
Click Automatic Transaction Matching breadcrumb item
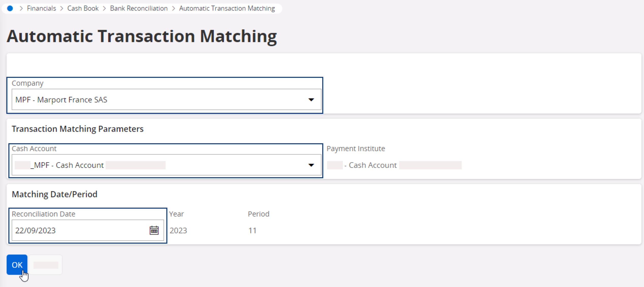[x=227, y=8]
